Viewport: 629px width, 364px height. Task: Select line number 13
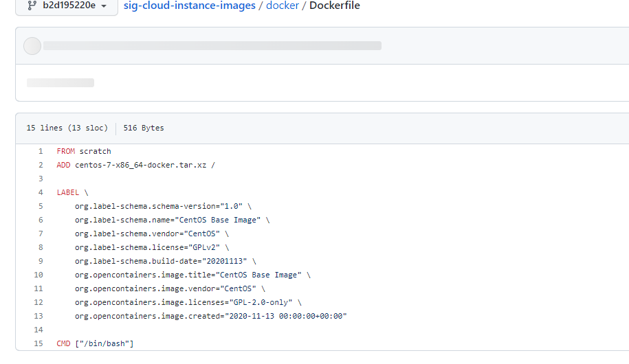[39, 316]
